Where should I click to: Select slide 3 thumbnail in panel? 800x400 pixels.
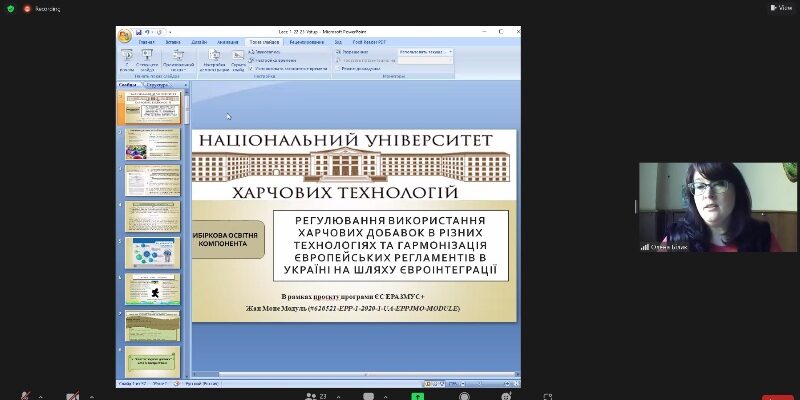pos(153,180)
